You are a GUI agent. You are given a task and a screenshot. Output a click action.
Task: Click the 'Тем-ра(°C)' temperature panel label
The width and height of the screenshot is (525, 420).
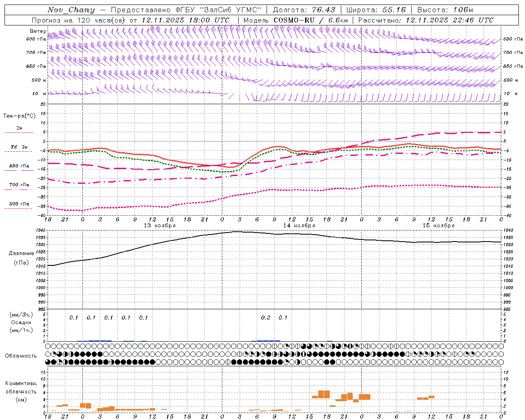pos(19,116)
